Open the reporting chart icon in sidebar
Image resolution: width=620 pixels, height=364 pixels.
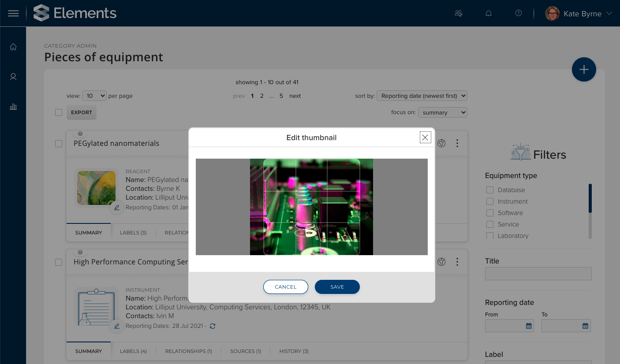pyautogui.click(x=13, y=107)
